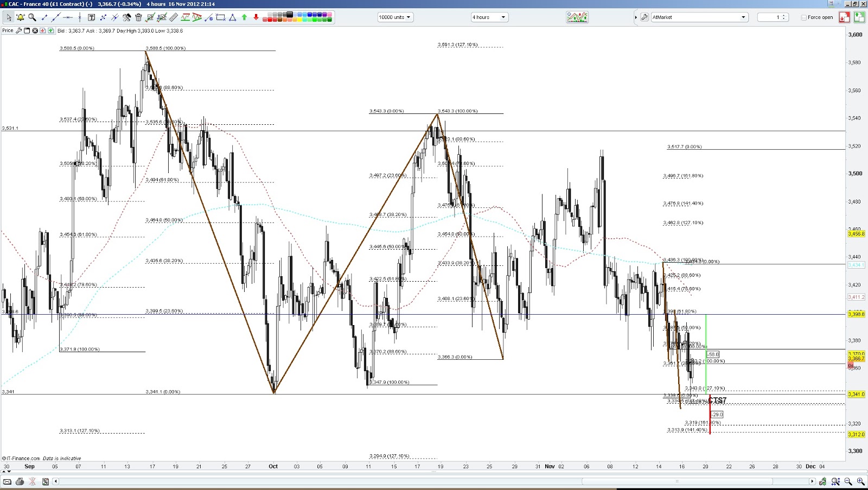868x490 pixels.
Task: Select the vertical line drawing tool
Action: pyautogui.click(x=80, y=17)
